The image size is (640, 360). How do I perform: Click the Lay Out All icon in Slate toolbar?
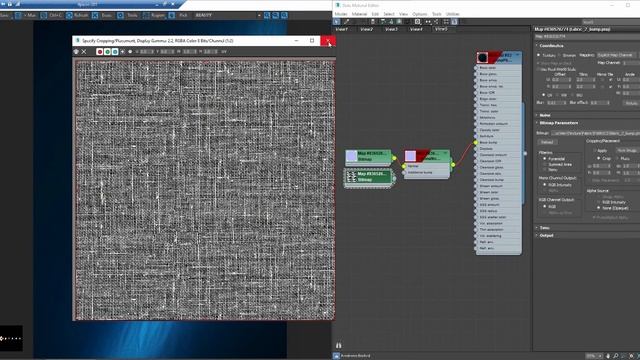(x=428, y=22)
